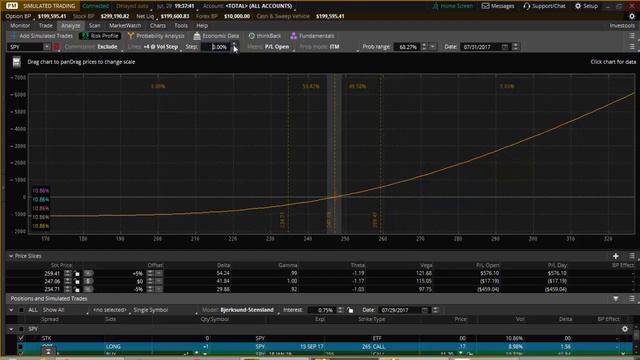Click the Prob range 68.27% field

[407, 47]
